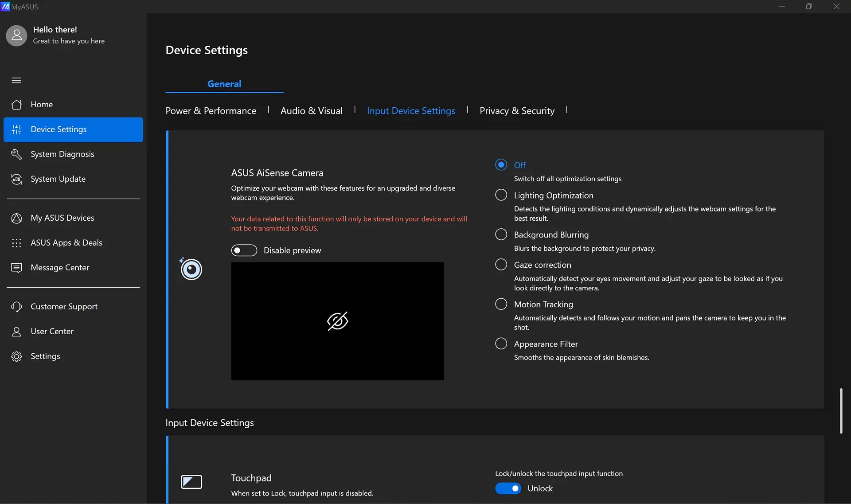Viewport: 851px width, 504px height.
Task: Restore down the MyASUS window
Action: point(809,6)
